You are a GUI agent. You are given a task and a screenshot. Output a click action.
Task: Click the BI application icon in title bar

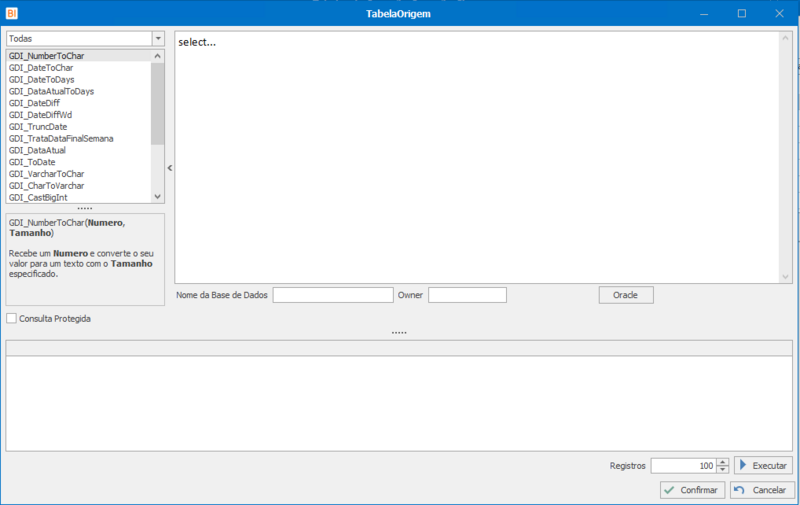coord(12,13)
